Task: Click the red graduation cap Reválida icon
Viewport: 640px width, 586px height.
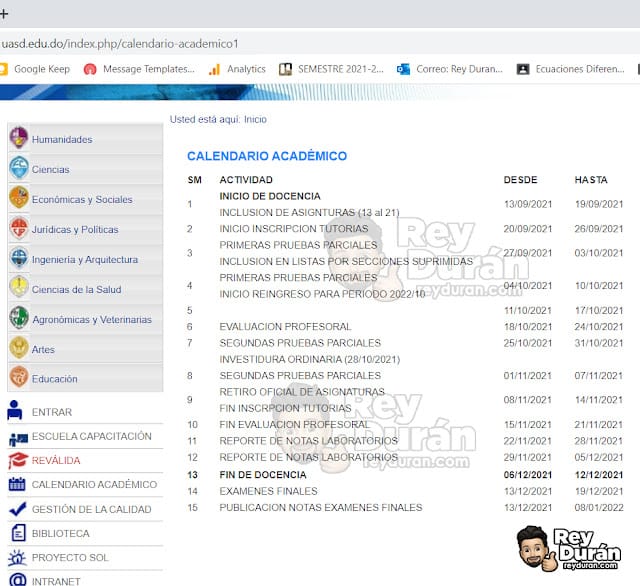Action: (18, 460)
